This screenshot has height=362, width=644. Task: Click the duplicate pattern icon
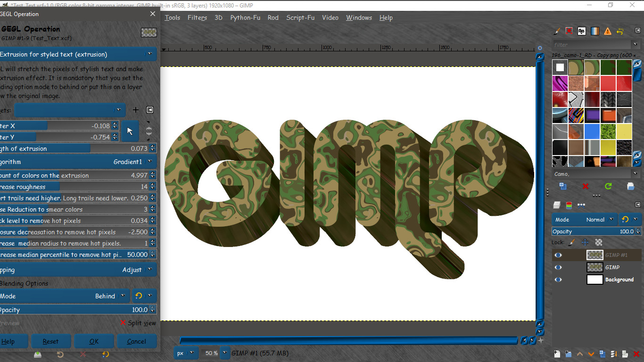[x=562, y=186]
